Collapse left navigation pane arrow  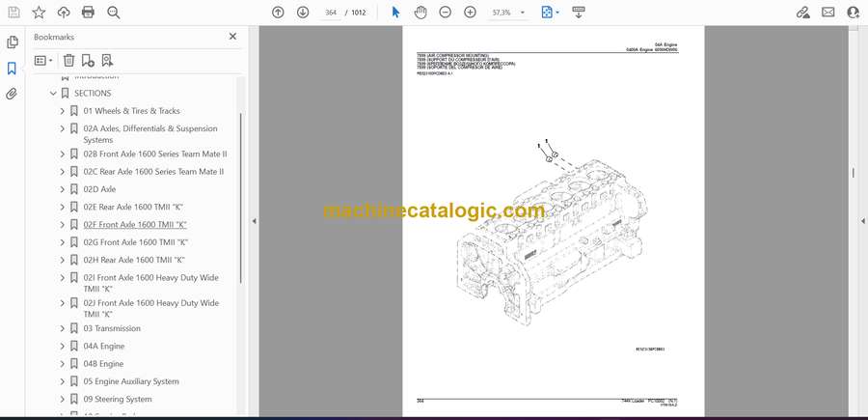254,221
